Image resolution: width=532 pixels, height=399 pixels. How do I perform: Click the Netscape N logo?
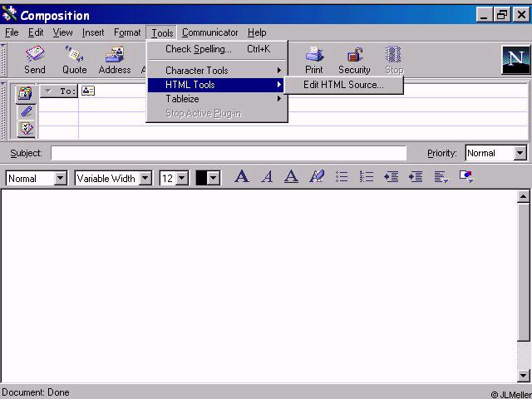(515, 60)
